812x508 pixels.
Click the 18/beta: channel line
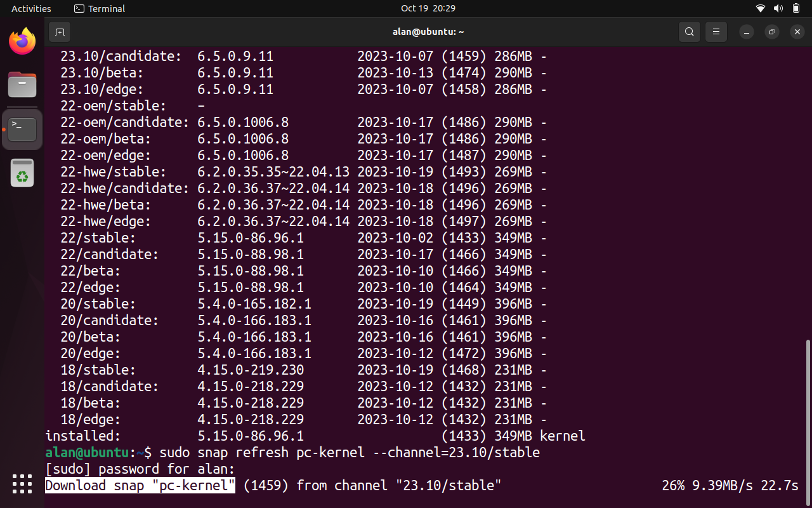click(x=303, y=403)
